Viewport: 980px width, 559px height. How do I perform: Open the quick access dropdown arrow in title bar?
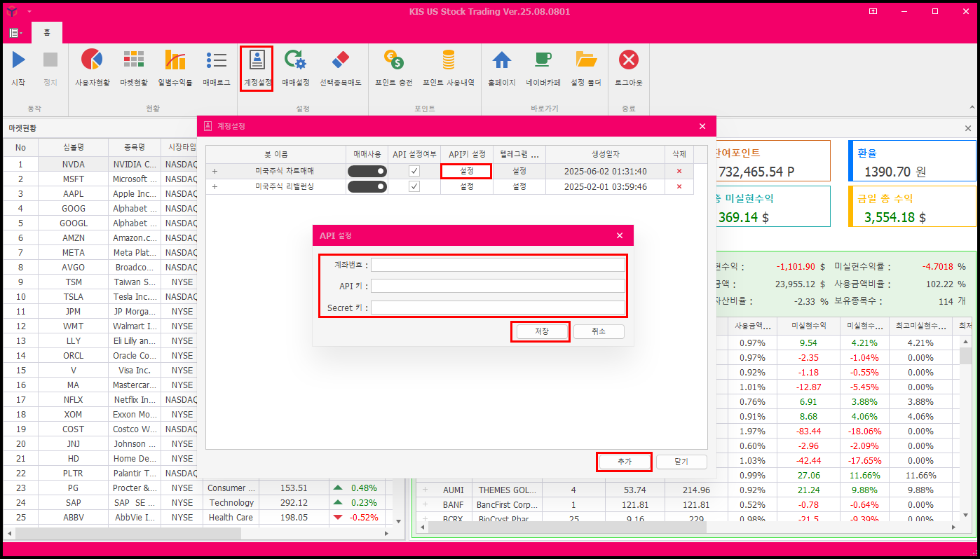pos(29,12)
